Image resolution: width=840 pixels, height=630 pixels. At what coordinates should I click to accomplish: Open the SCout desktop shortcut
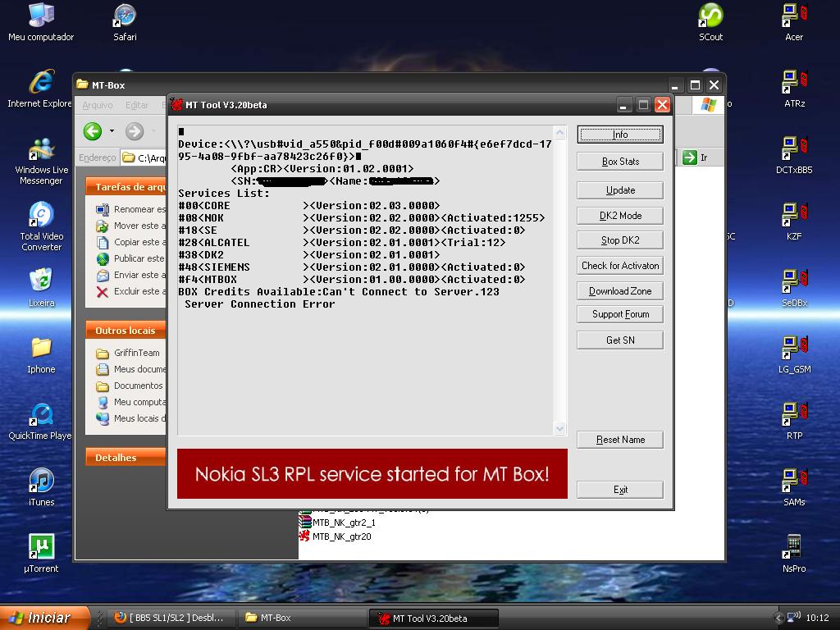click(x=710, y=22)
